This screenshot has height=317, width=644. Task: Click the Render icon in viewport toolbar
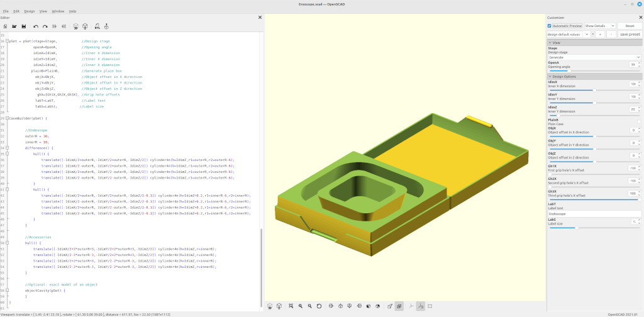pos(279,306)
